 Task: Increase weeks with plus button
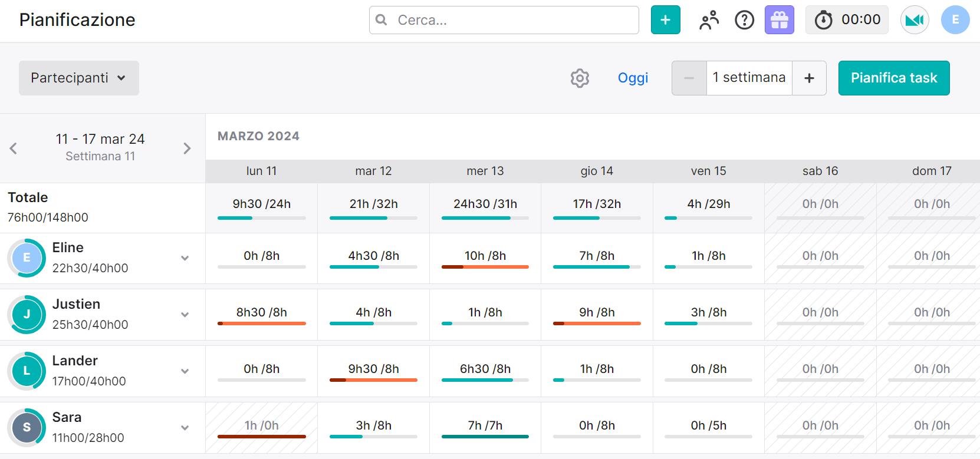point(809,78)
